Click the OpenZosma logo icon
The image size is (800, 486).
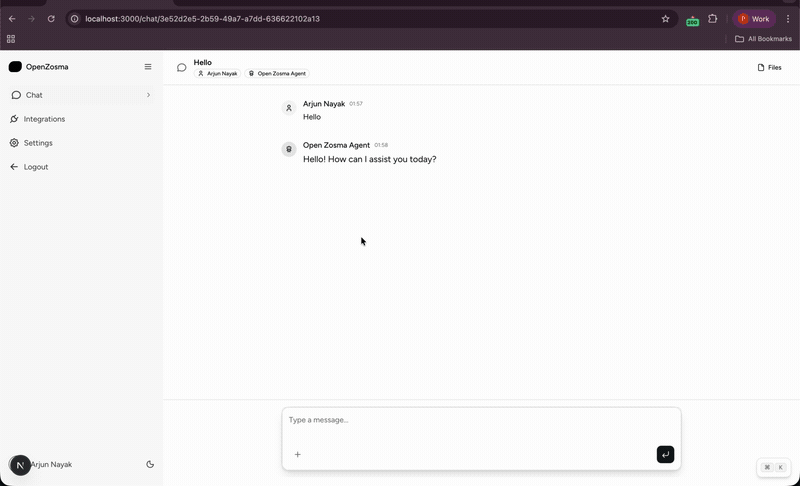[15, 67]
